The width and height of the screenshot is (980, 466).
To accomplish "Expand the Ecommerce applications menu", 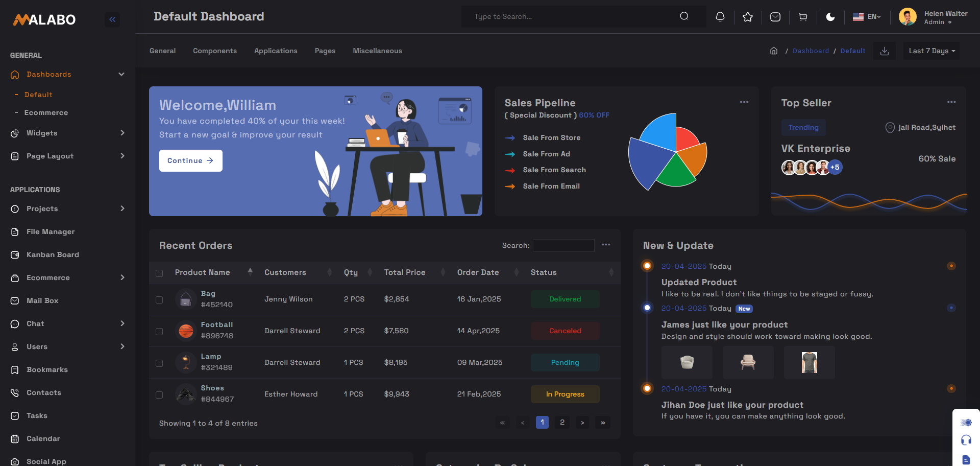I will pos(67,277).
